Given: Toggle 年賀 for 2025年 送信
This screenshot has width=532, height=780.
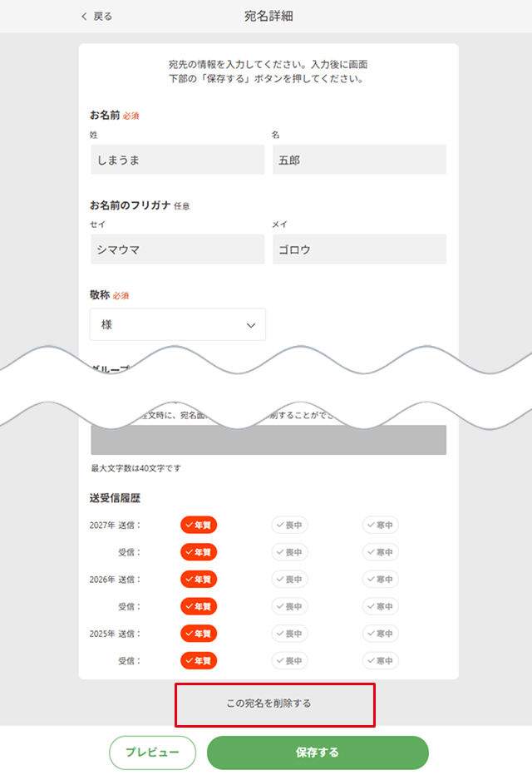Looking at the screenshot, I should pos(199,634).
